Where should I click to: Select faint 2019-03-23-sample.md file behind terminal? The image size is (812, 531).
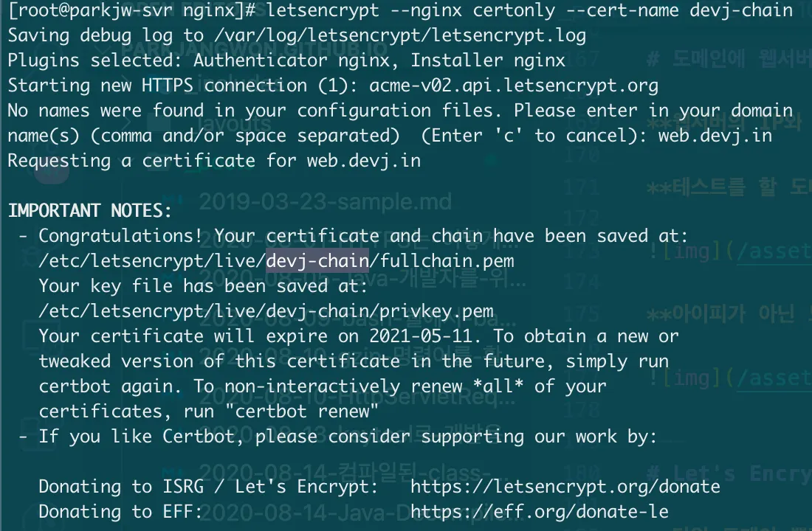coord(326,202)
